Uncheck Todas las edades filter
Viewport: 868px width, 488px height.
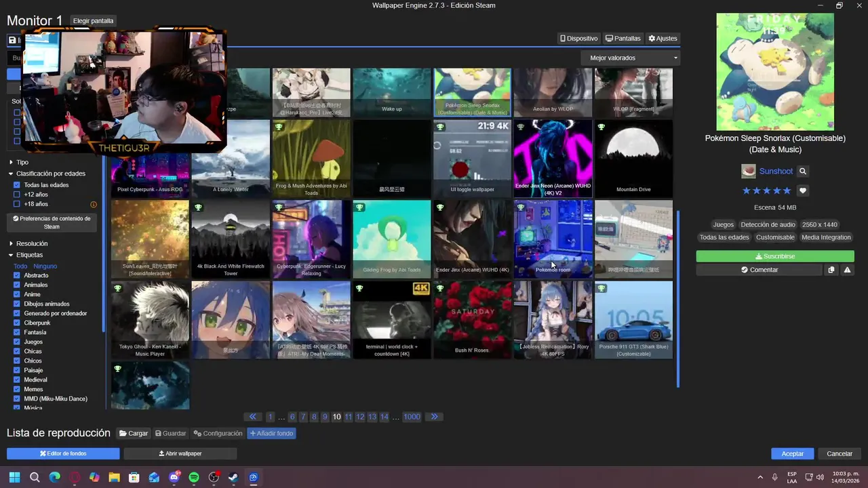17,185
